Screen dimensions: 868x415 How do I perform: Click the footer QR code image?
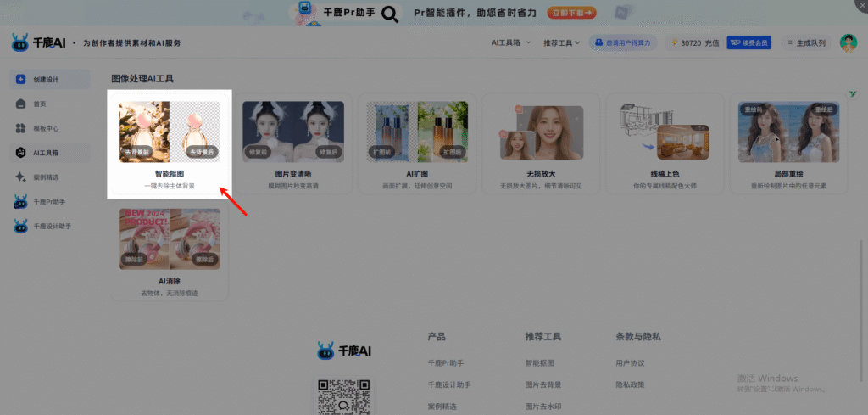point(344,396)
